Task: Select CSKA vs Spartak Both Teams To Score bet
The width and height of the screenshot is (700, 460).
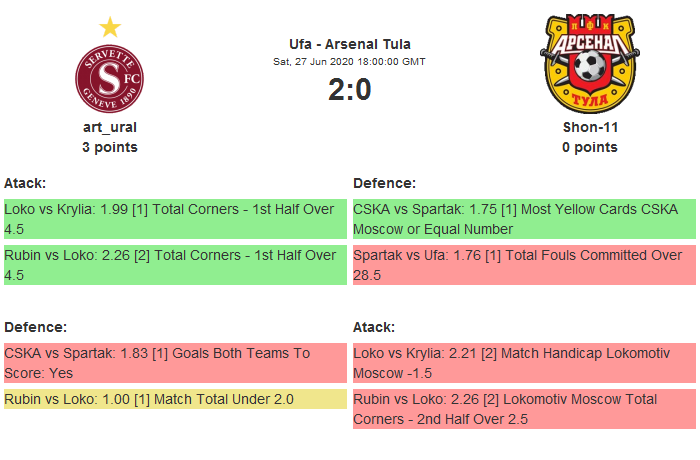Action: tap(174, 363)
